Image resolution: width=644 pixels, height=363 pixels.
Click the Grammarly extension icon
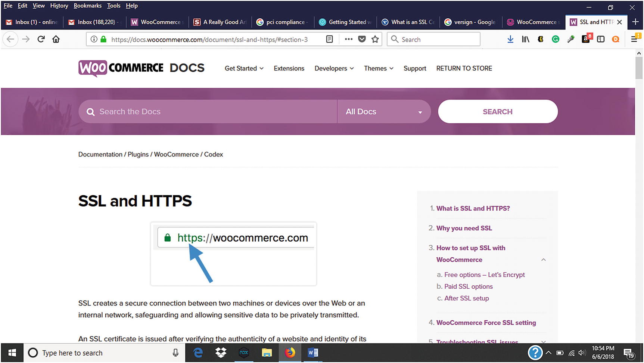point(556,39)
